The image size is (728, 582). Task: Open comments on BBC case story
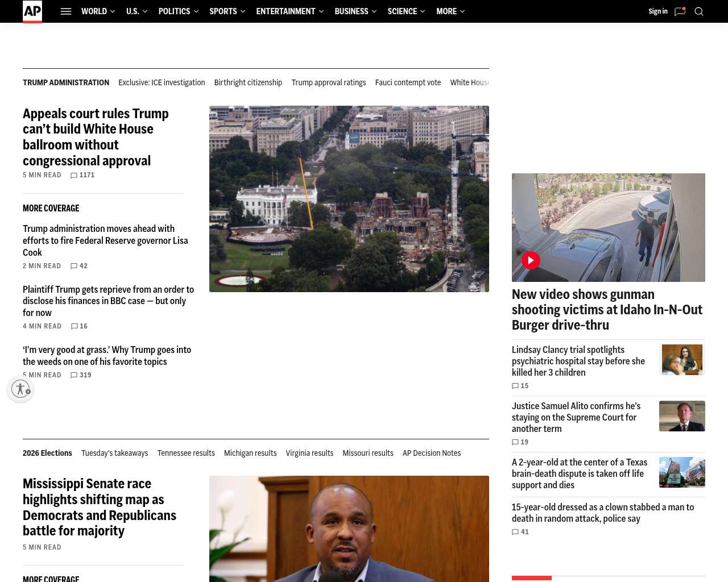pos(79,326)
